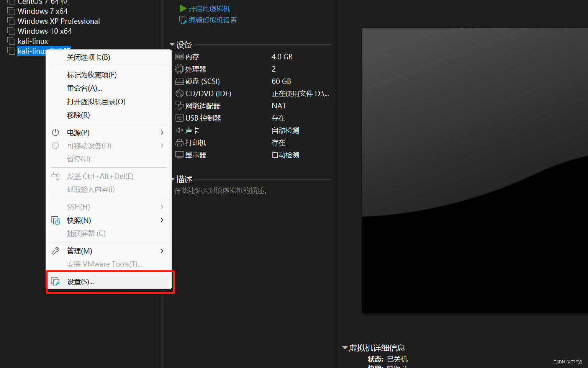Viewport: 588px width, 368px height.
Task: Select Windows 7 x64 in the library
Action: 43,11
